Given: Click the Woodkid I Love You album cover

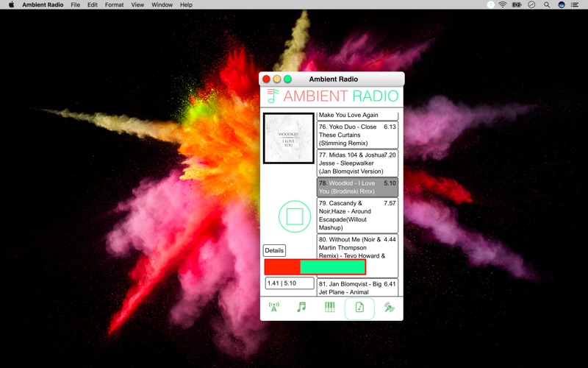Looking at the screenshot, I should [288, 138].
